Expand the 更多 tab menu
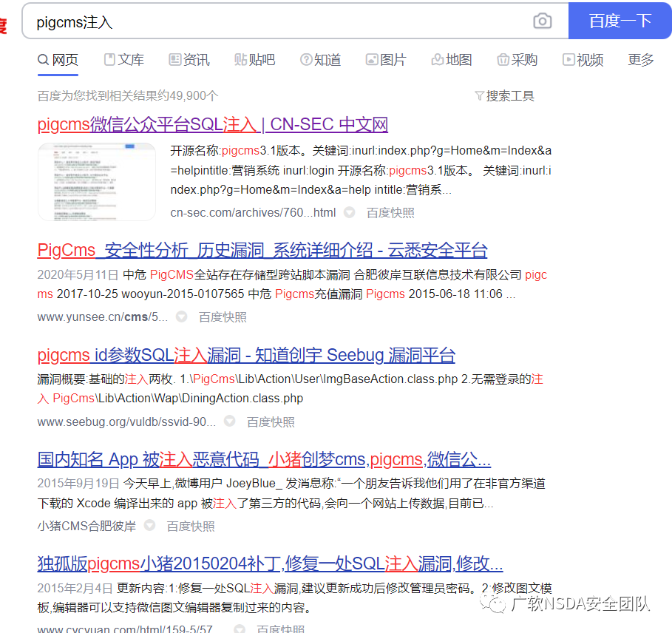The height and width of the screenshot is (633, 672). [641, 60]
